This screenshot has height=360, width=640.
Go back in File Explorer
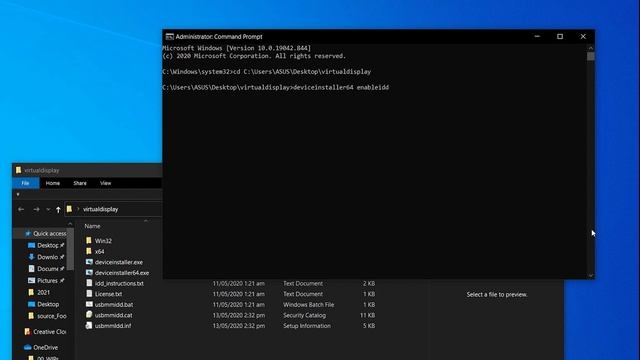[21, 209]
